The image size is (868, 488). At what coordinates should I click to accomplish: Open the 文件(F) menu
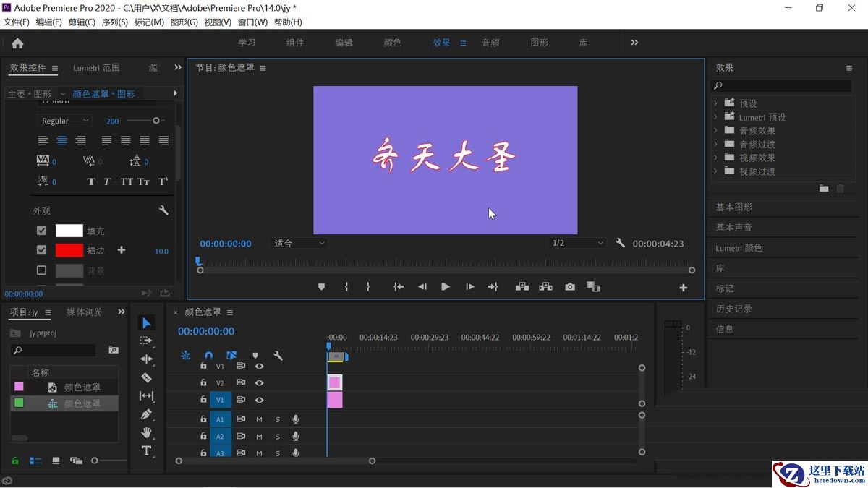(x=17, y=22)
